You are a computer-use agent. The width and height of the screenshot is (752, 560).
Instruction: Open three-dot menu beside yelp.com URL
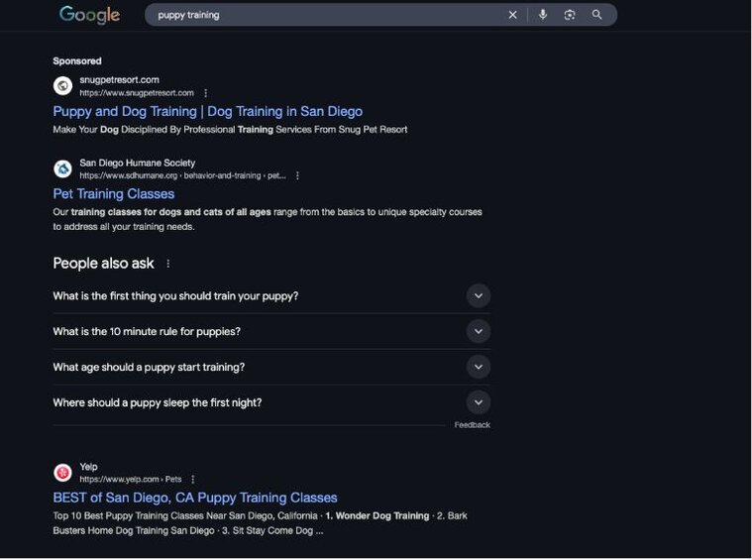click(193, 480)
